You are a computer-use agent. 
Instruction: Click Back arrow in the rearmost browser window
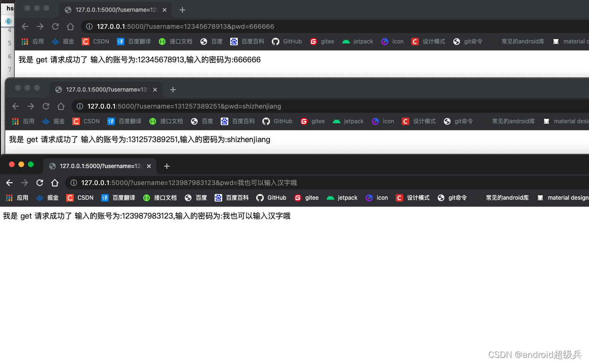point(25,26)
